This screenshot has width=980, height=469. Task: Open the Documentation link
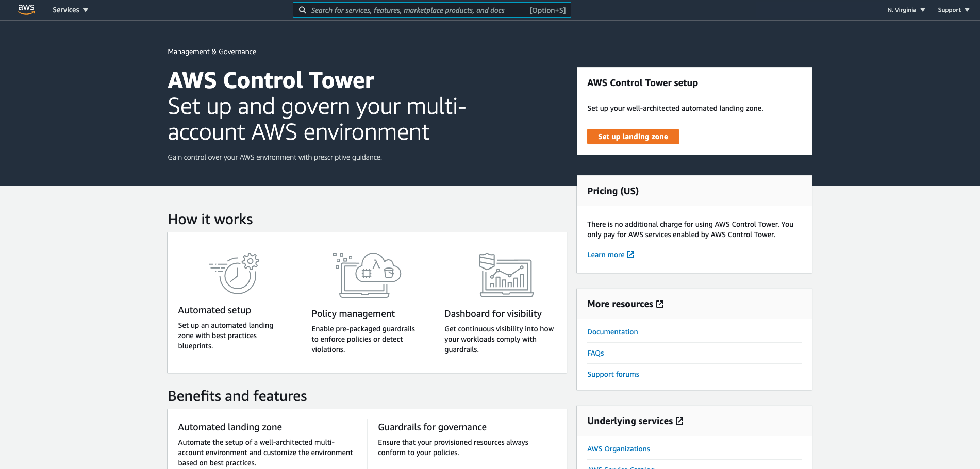pyautogui.click(x=612, y=332)
